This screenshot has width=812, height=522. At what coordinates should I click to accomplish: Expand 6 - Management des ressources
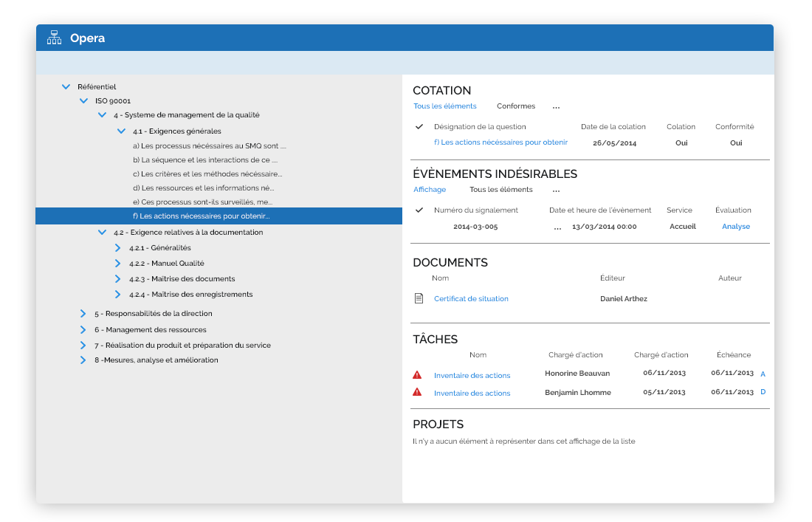click(83, 330)
